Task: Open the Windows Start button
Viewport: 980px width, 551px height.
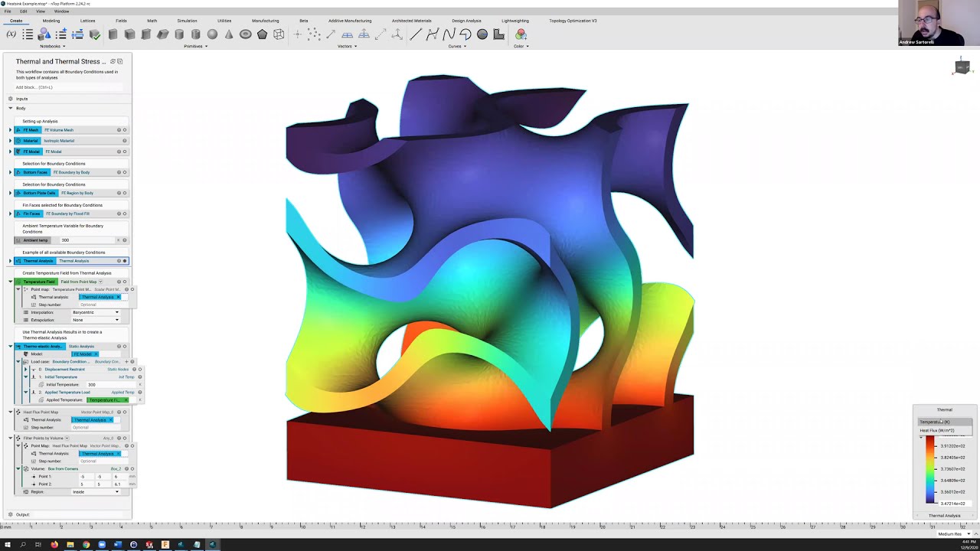Action: (6, 545)
